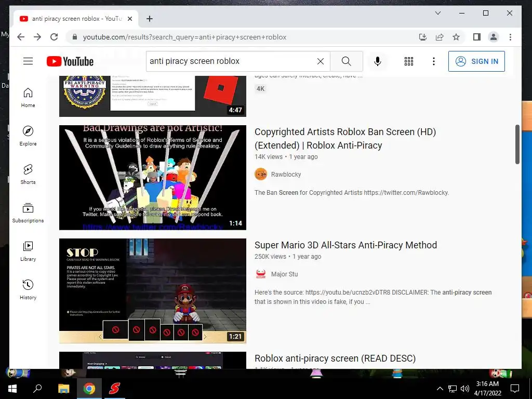
Task: Close the anti piracy screen roblox tab
Action: pos(129,19)
